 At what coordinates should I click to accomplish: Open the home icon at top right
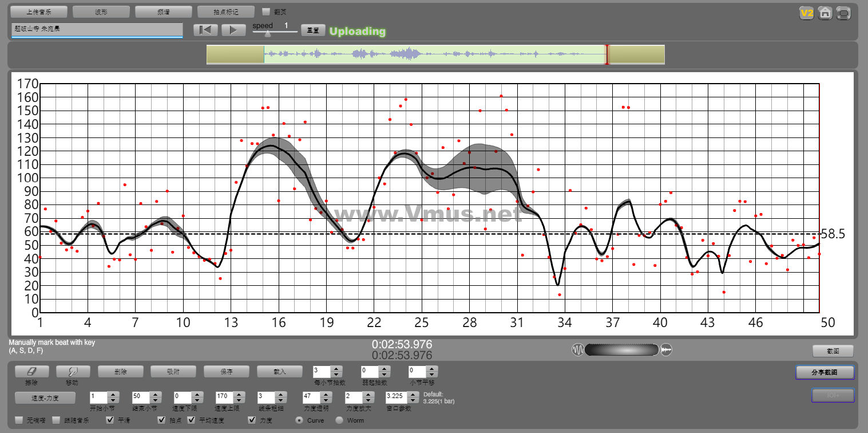click(825, 13)
